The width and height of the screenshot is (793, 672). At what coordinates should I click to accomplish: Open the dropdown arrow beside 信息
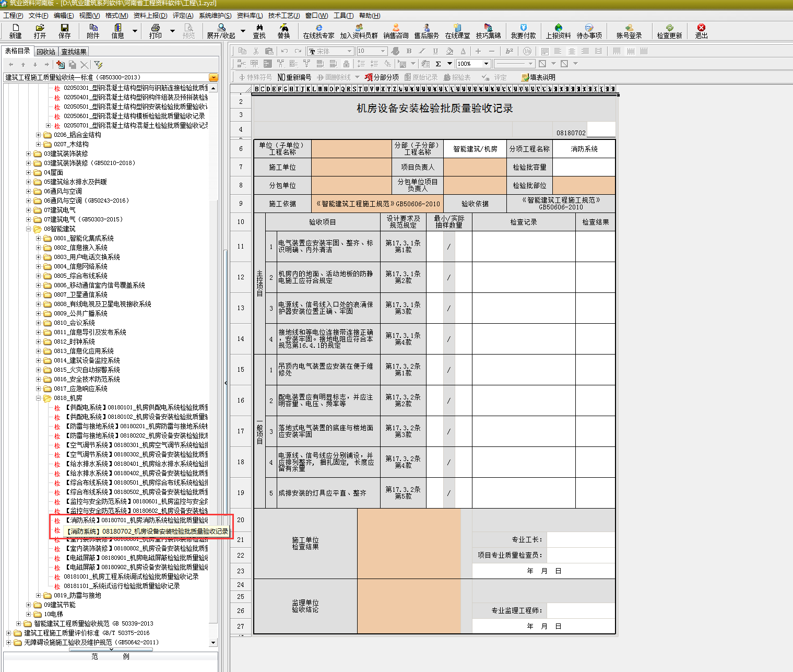[135, 31]
